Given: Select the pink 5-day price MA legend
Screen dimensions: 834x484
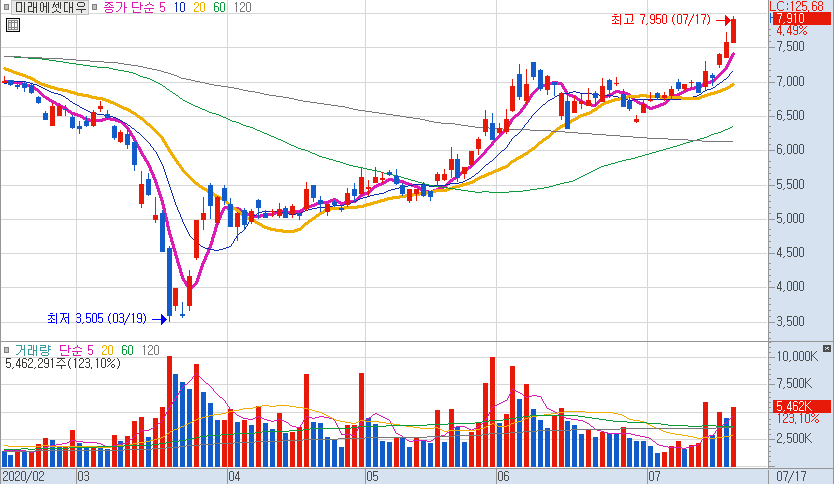Looking at the screenshot, I should coord(162,7).
